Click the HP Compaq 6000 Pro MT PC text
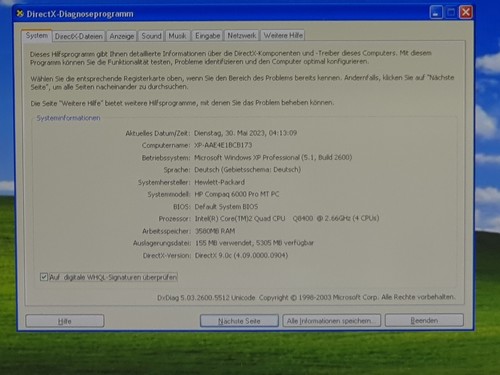 click(x=237, y=194)
